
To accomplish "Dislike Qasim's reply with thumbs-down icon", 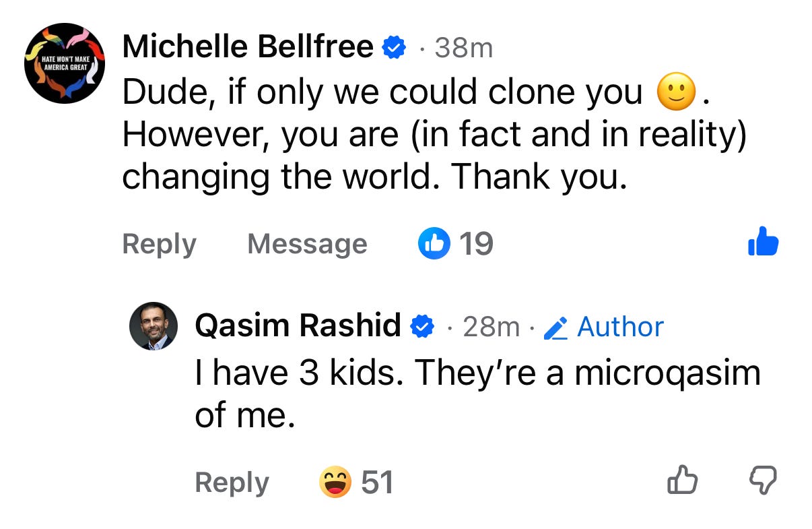I will point(763,482).
